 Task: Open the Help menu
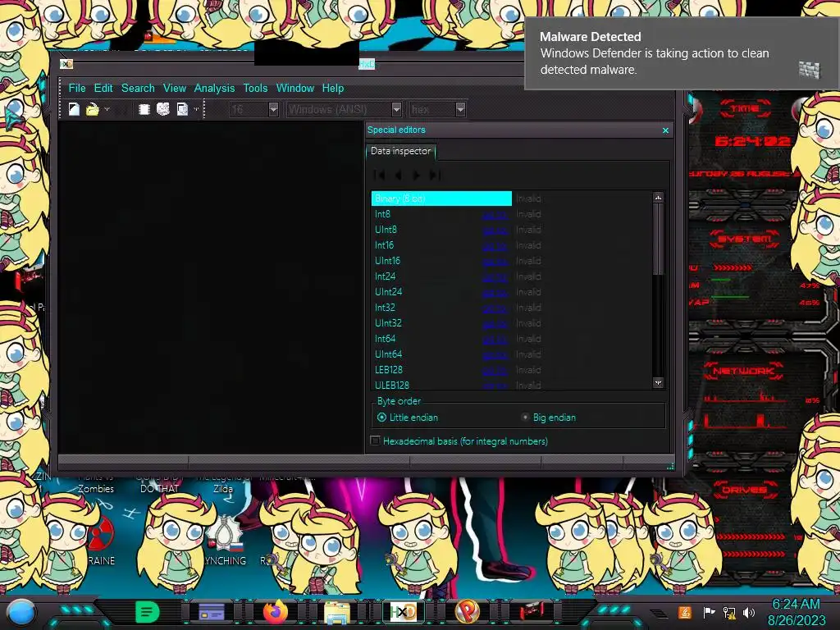[333, 88]
